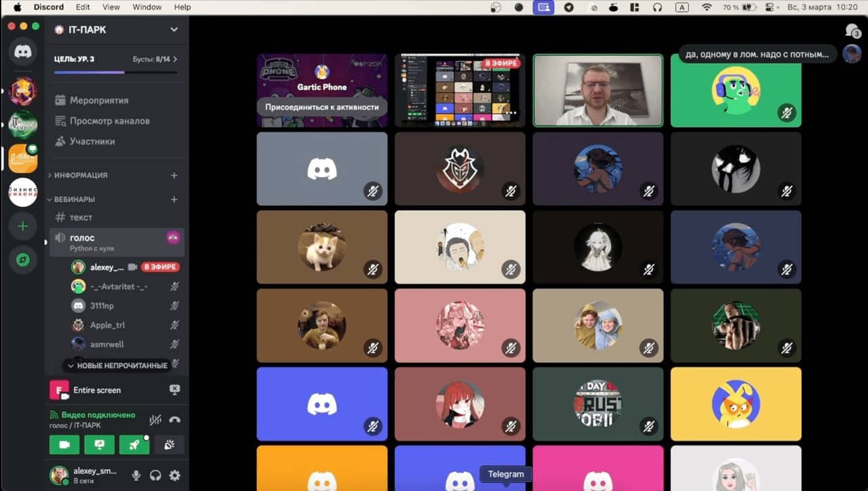The image size is (868, 491).
Task: Click the Entire screen stream label
Action: pyautogui.click(x=97, y=390)
